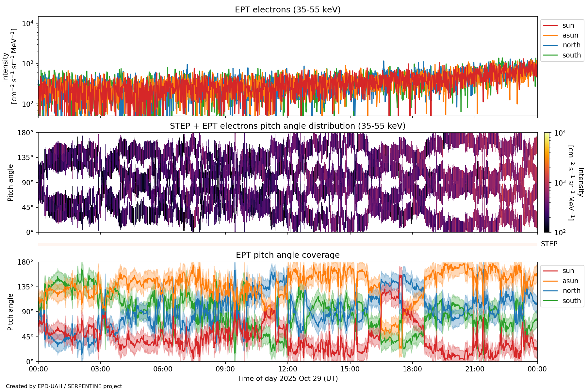This screenshot has height=392, width=588.
Task: Click the intensity colorbar gradient
Action: coord(547,182)
